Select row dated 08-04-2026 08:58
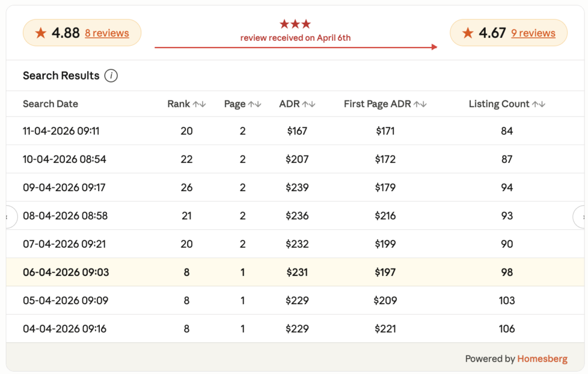This screenshot has width=588, height=374. (295, 216)
